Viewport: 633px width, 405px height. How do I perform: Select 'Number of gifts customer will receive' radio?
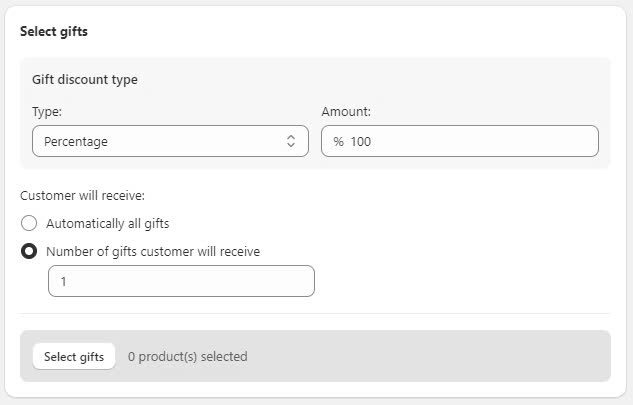click(29, 252)
